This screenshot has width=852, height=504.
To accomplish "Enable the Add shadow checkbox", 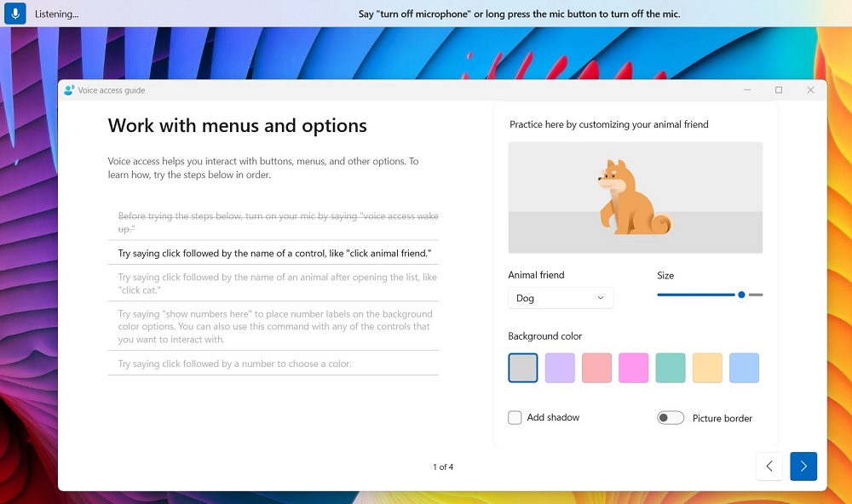I will 515,417.
